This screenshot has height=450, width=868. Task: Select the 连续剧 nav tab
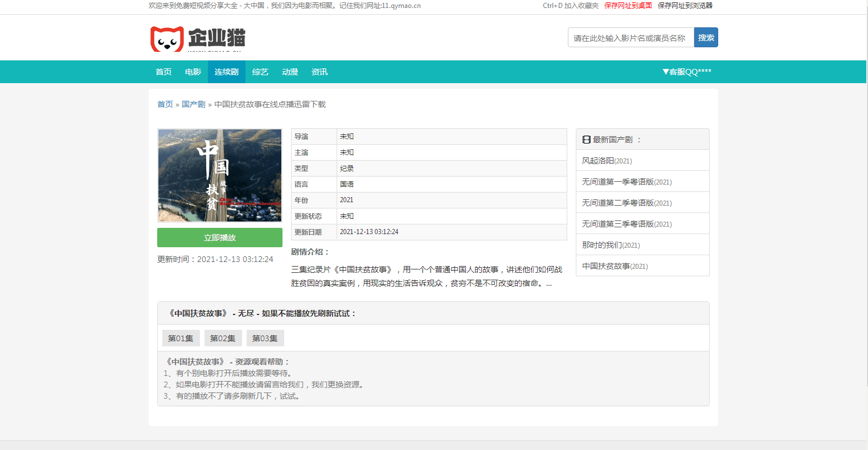tap(226, 72)
